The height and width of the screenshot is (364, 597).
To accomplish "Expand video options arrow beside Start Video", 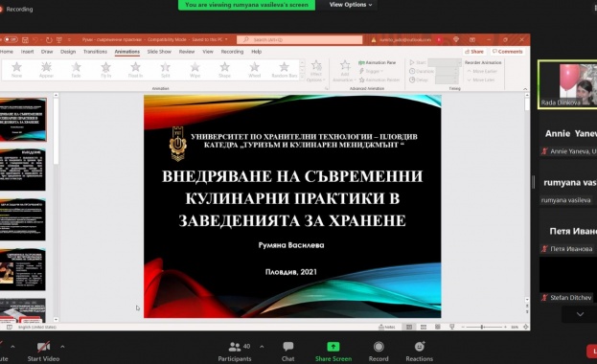I will click(62, 347).
